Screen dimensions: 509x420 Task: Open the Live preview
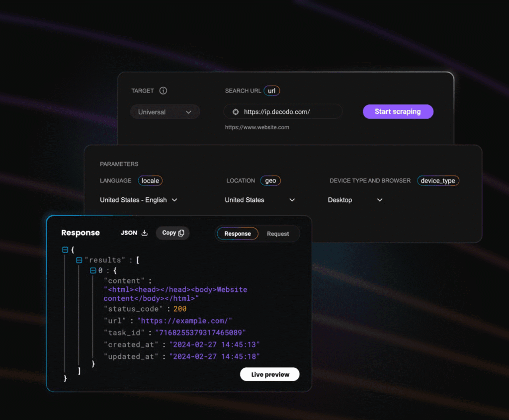270,374
